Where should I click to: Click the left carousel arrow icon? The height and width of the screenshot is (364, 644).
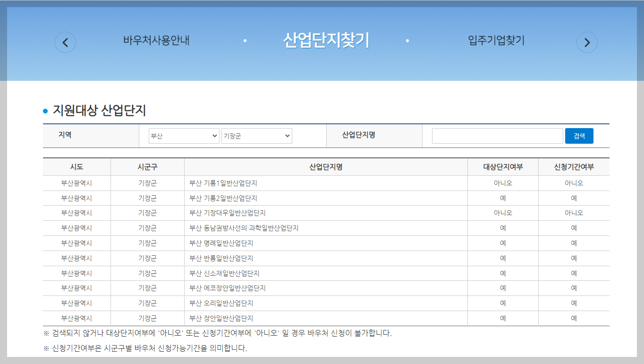click(x=65, y=42)
